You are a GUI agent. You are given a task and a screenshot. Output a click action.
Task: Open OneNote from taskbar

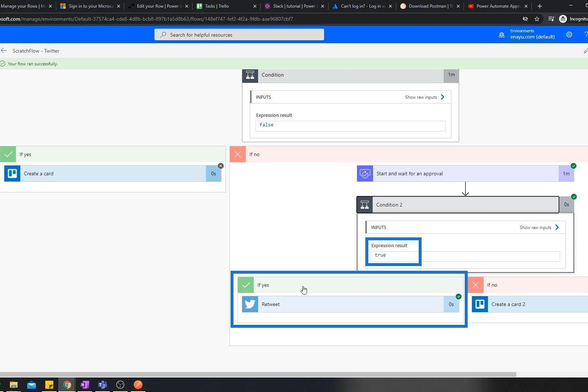85,385
